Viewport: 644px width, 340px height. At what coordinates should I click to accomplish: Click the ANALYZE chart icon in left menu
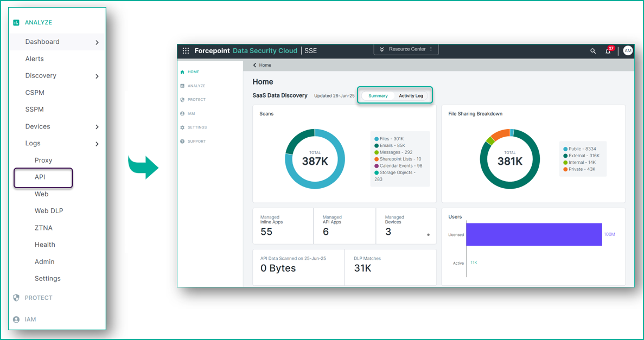point(16,23)
